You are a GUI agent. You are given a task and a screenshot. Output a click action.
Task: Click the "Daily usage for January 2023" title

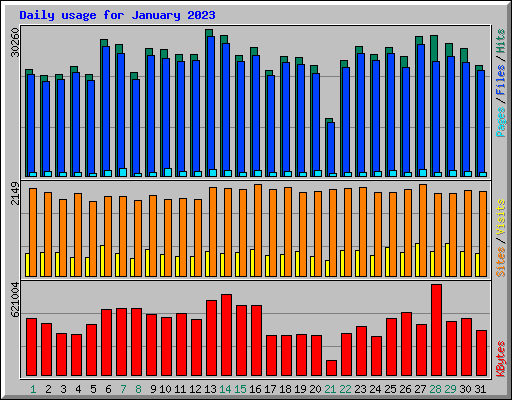(117, 15)
